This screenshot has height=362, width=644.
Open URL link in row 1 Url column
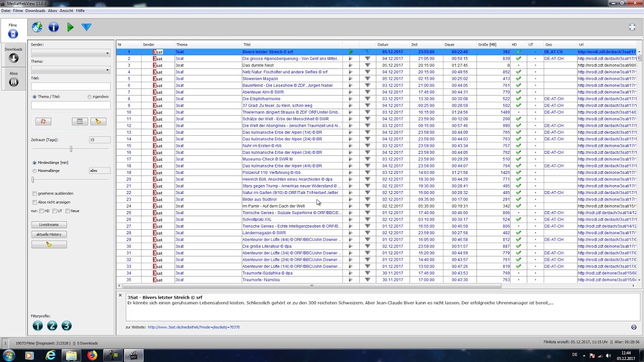pyautogui.click(x=607, y=52)
